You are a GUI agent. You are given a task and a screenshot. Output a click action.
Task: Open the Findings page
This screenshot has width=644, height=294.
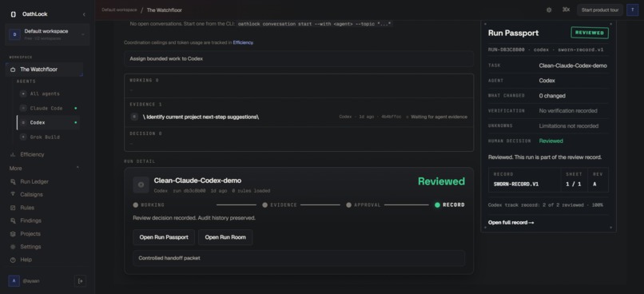pyautogui.click(x=31, y=220)
